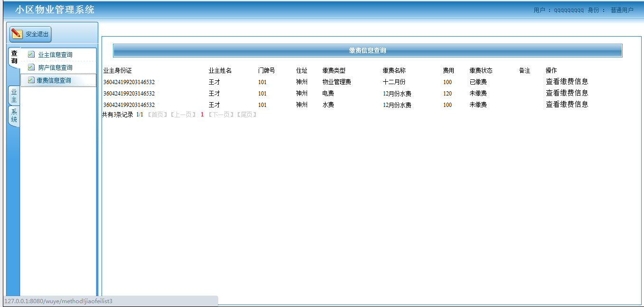Click the 费用 column header
This screenshot has width=644, height=307.
pos(449,70)
